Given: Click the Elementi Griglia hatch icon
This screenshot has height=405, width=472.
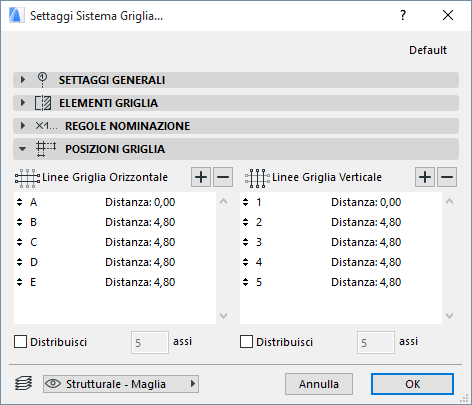Looking at the screenshot, I should pos(43,103).
